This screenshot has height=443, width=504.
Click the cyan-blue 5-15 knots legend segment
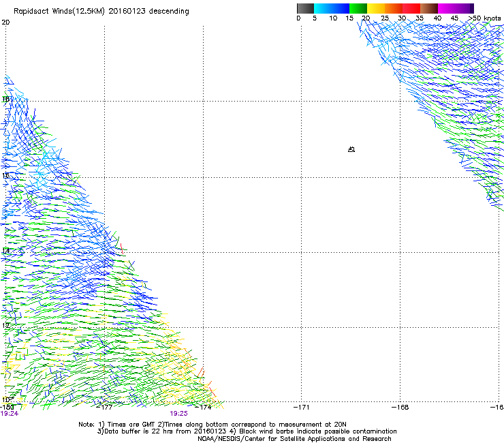tap(332, 8)
